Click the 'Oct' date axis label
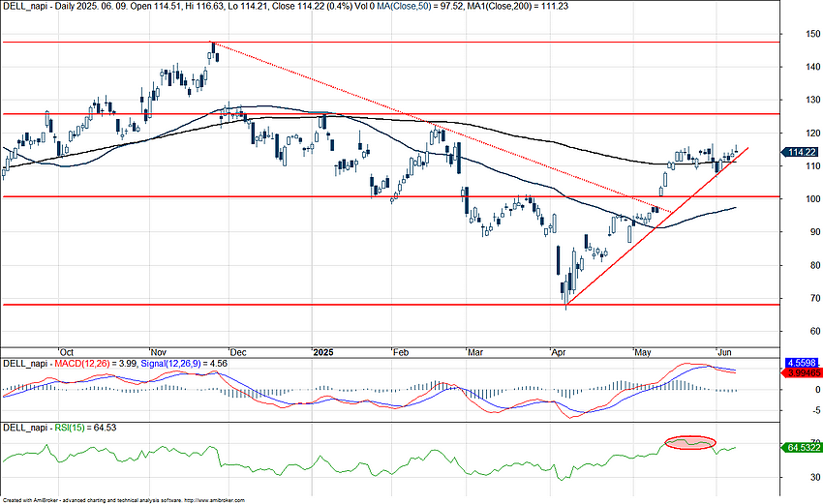Screen dimensions: 823x504 [x=66, y=352]
